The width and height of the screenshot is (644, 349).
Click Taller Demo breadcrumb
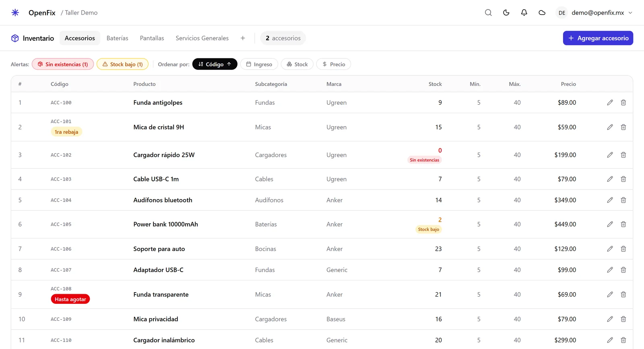click(81, 12)
